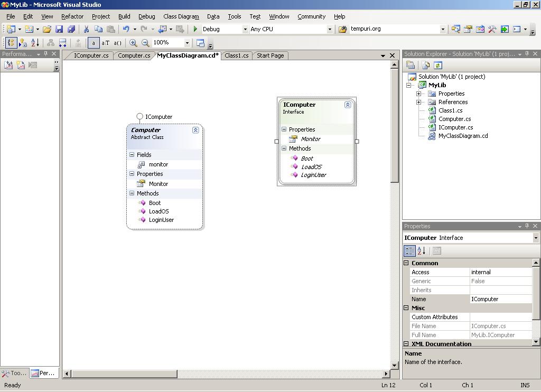
Task: Open the Toolbox hammer-and-wrench icon
Action: point(492,30)
